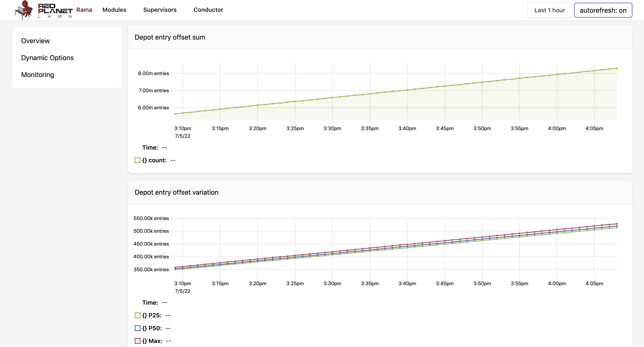Open the Last 1 hour time range selector
This screenshot has height=347, width=644.
click(550, 10)
